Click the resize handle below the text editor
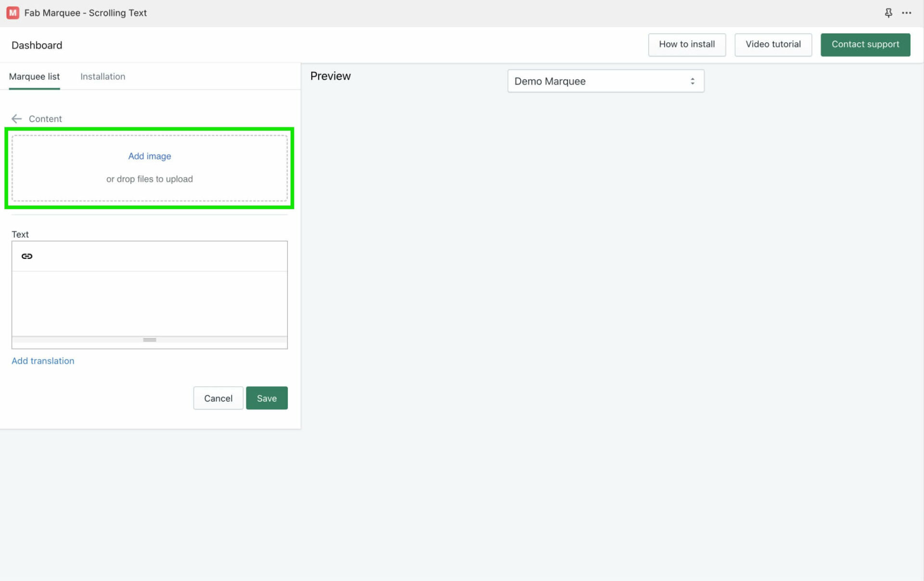Screen dimensions: 924x581 150,340
